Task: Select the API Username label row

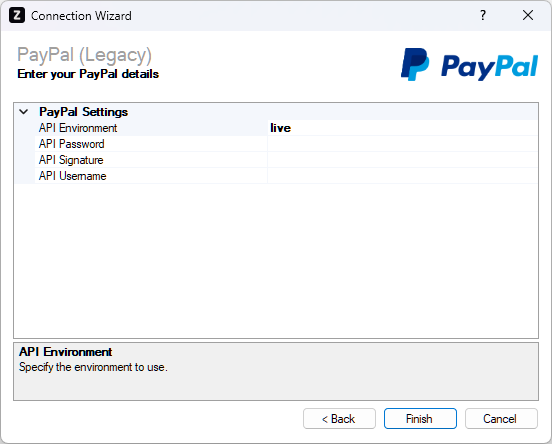Action: click(x=151, y=176)
